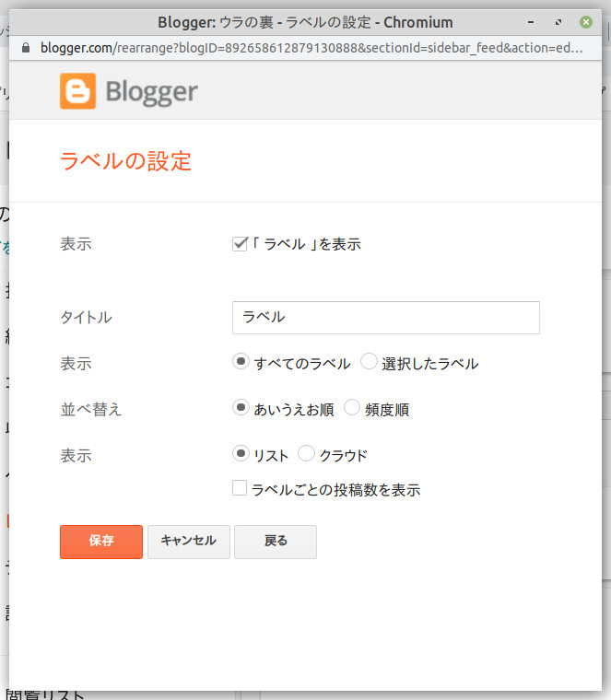Minimize the Chromium window
This screenshot has height=700, width=611.
(x=531, y=22)
